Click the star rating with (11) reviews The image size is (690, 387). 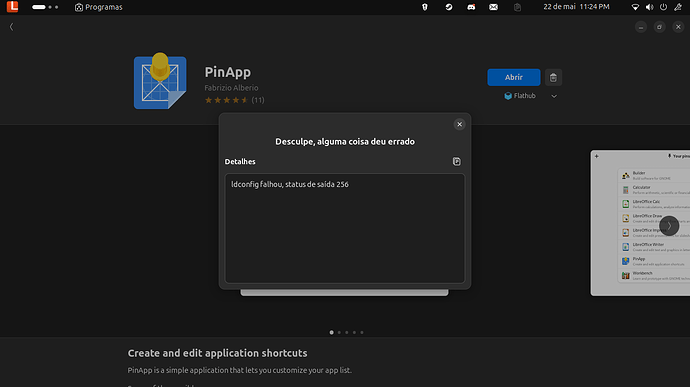(x=234, y=100)
